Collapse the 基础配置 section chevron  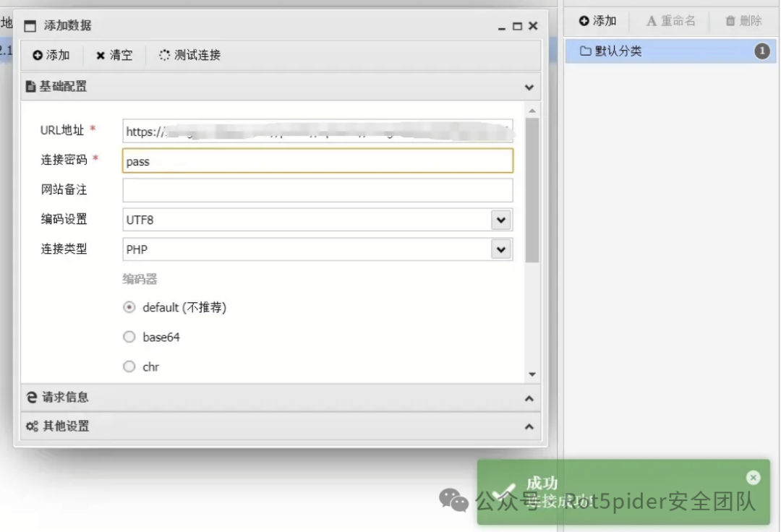tap(529, 87)
